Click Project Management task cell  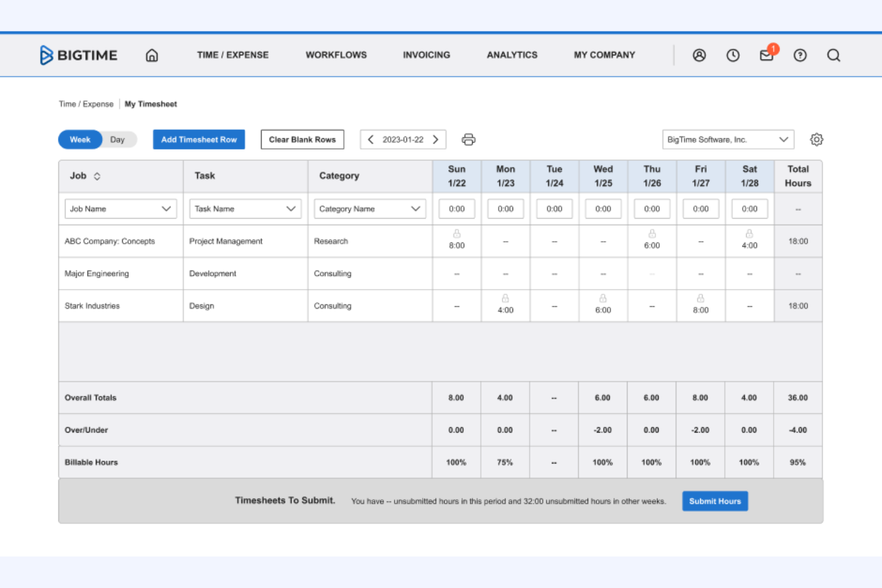246,241
